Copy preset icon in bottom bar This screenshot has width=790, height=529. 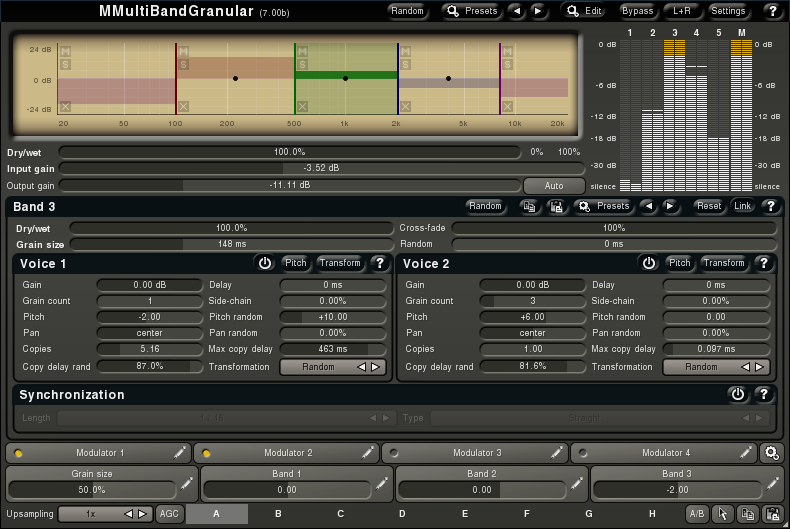pos(748,514)
